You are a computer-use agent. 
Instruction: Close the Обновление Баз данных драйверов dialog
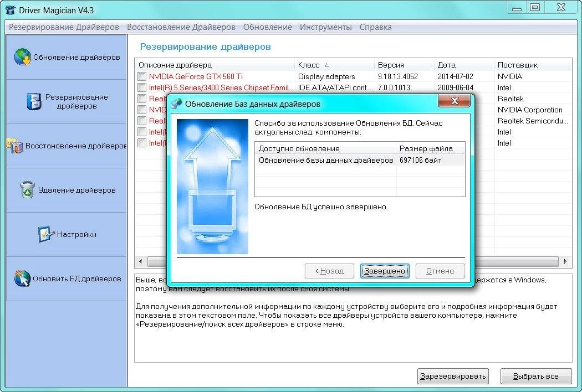coord(455,101)
